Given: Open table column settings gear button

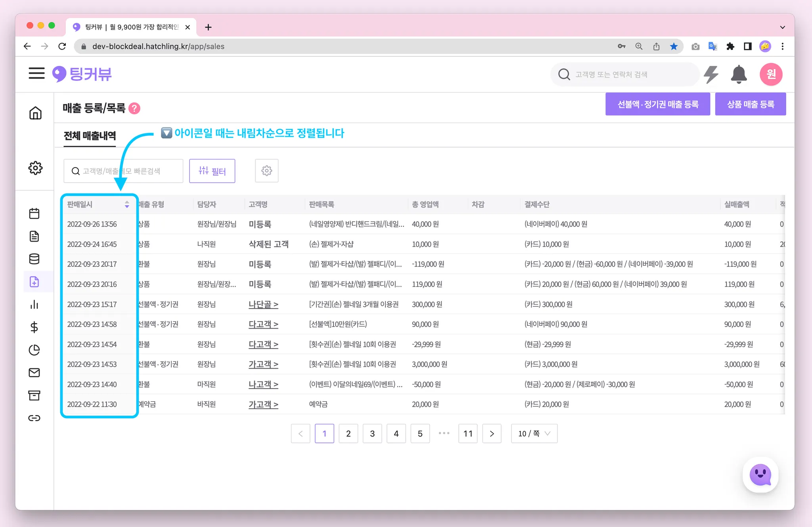Looking at the screenshot, I should (x=266, y=171).
